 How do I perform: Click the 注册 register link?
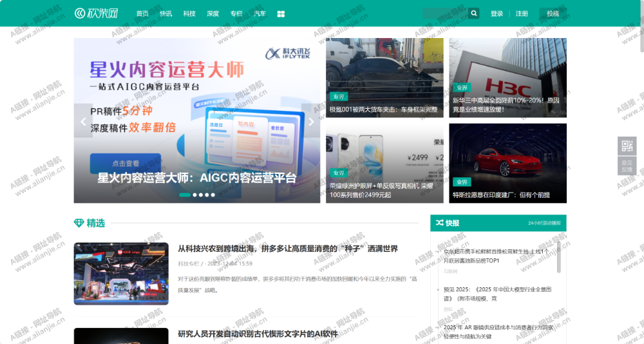[x=522, y=14]
